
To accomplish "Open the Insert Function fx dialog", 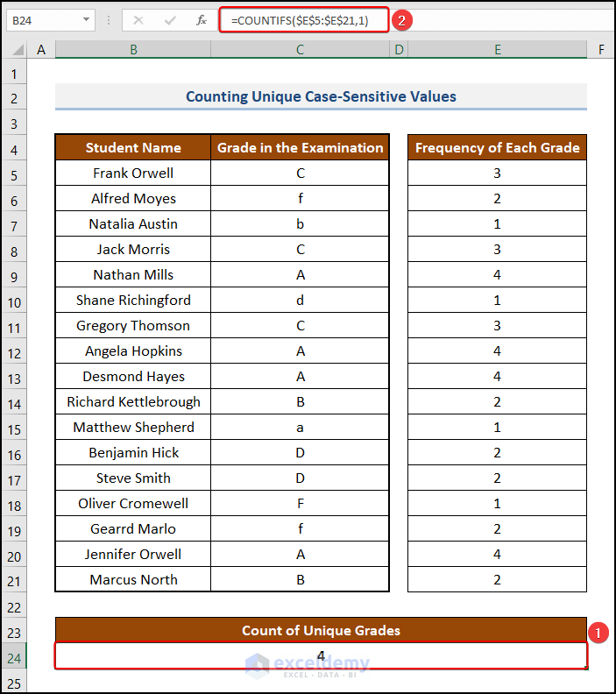I will pos(202,20).
